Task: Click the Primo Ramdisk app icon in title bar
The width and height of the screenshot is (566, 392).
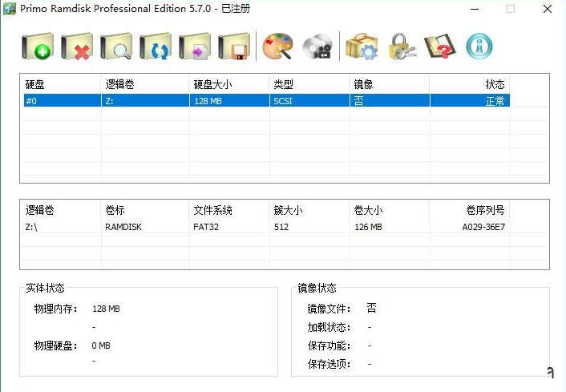Action: (x=10, y=9)
